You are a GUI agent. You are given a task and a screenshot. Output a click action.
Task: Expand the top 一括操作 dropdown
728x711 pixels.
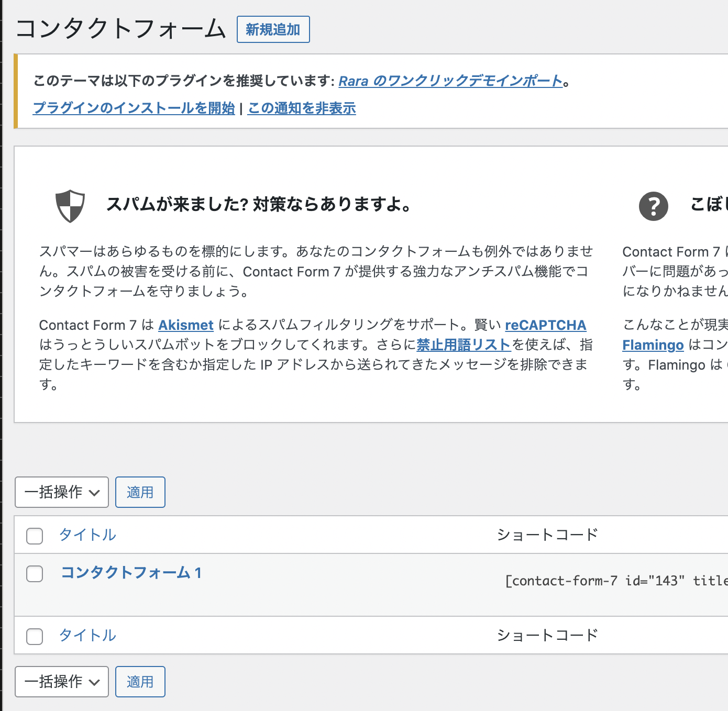[62, 492]
